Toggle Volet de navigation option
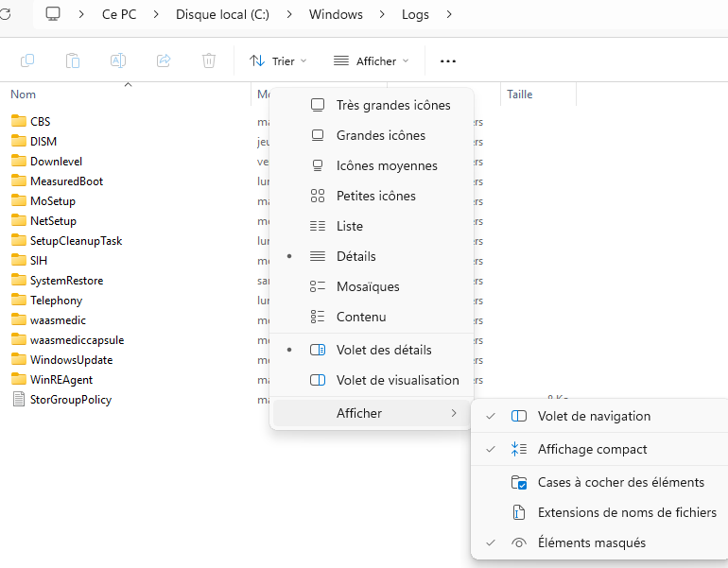This screenshot has height=568, width=728. [601, 416]
